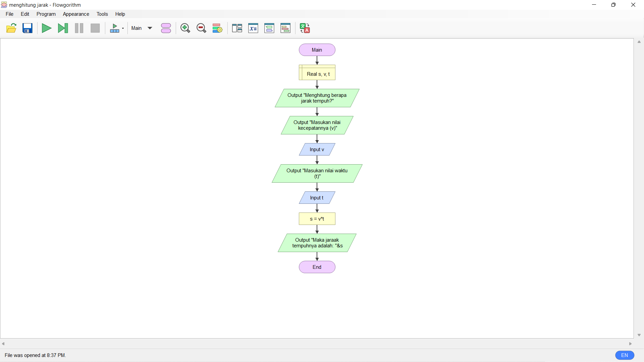Click the EN language indicator
Image resolution: width=644 pixels, height=362 pixels.
(625, 355)
